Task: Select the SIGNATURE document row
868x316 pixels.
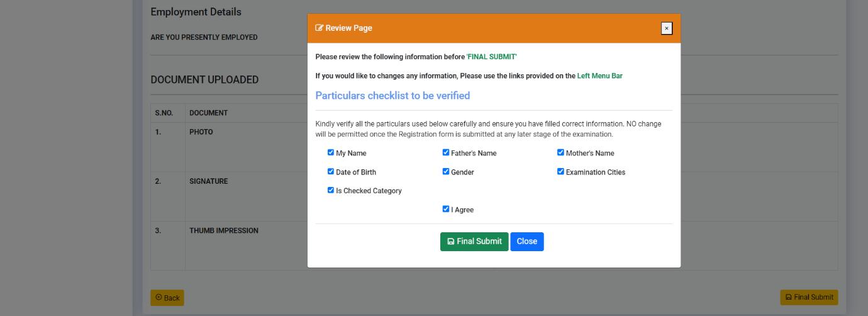Action: coord(209,181)
